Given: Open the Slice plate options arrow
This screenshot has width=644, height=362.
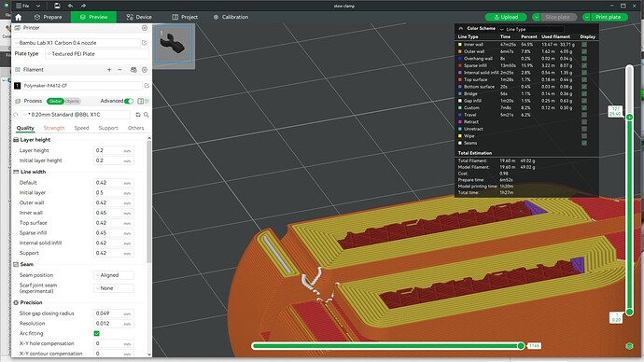Looking at the screenshot, I should tap(536, 17).
